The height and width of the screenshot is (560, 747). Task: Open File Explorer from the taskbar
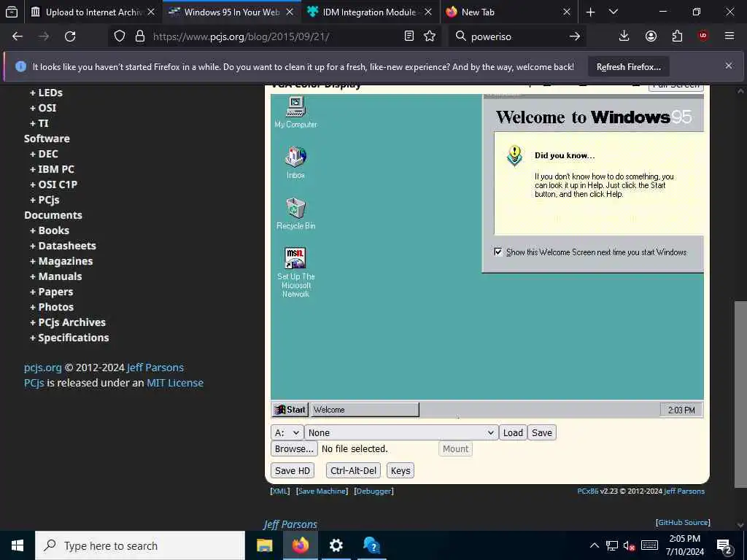click(264, 545)
